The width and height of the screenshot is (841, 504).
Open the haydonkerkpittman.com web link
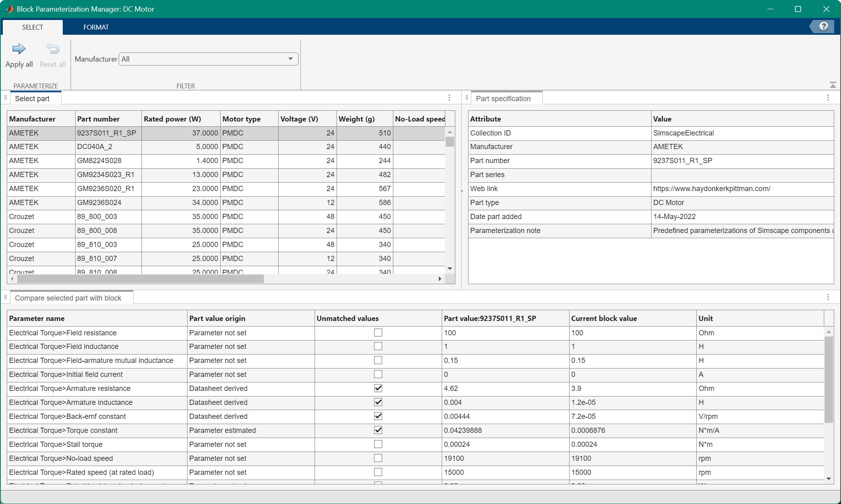pos(711,188)
